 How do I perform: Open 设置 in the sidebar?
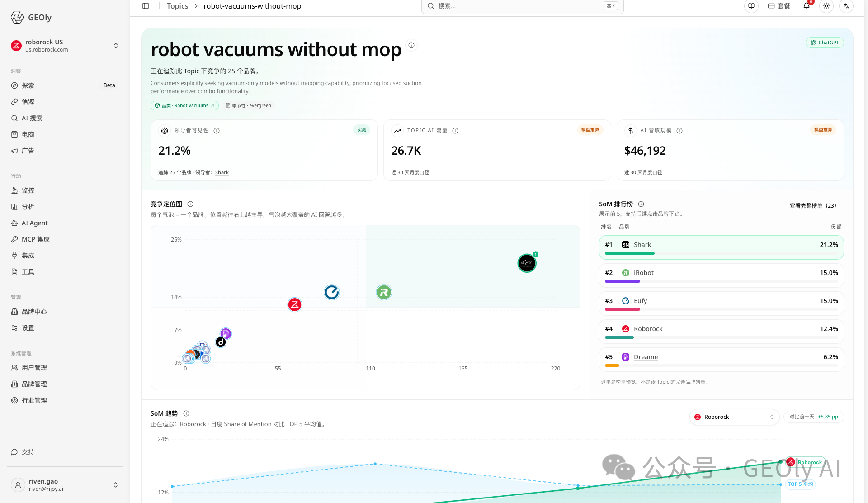65,328
